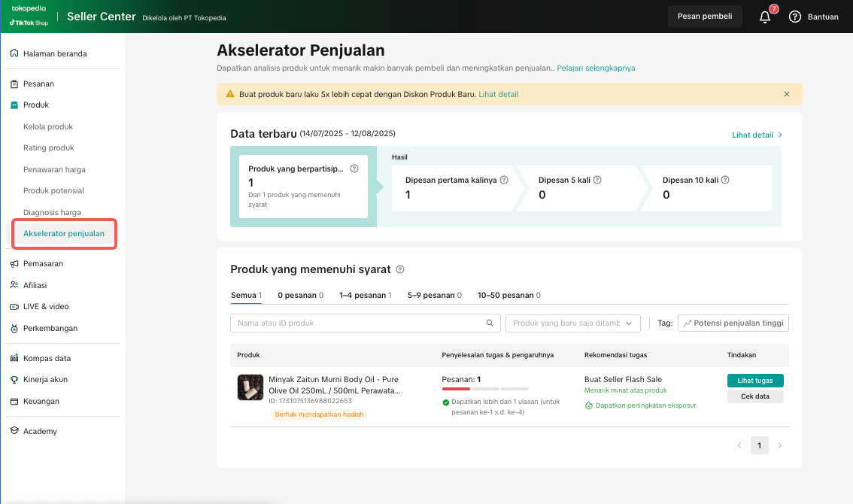The width and height of the screenshot is (853, 504).
Task: Toggle the Potensi penjualan tinggi tag filter
Action: pyautogui.click(x=733, y=323)
